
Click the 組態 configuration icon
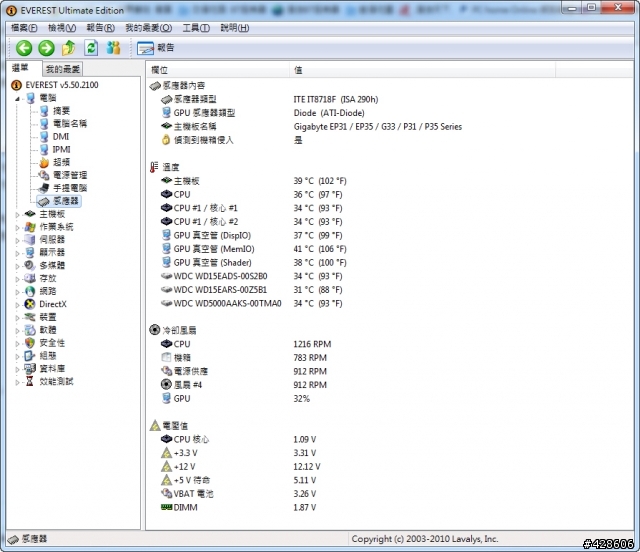[x=30, y=356]
